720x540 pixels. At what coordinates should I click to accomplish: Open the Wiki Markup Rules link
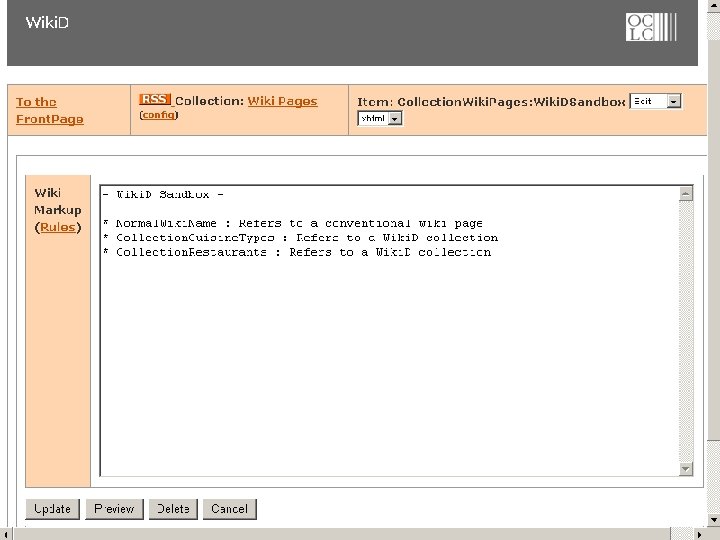coord(57,227)
